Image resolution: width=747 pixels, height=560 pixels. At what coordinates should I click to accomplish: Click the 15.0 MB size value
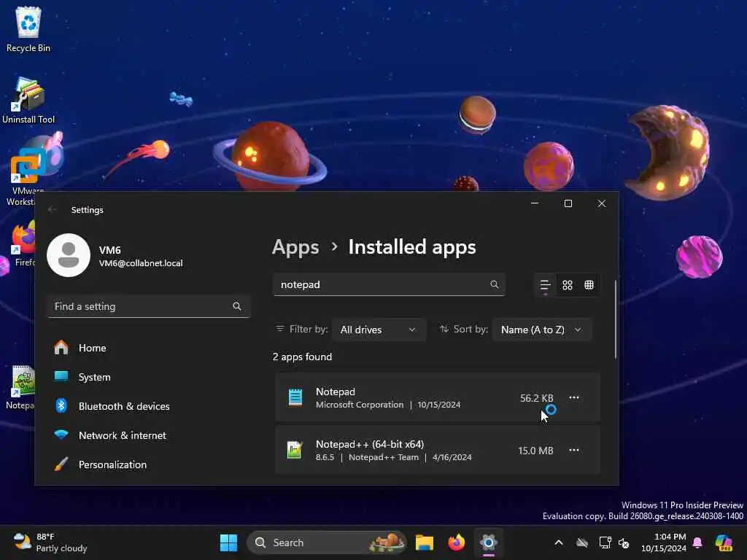535,451
